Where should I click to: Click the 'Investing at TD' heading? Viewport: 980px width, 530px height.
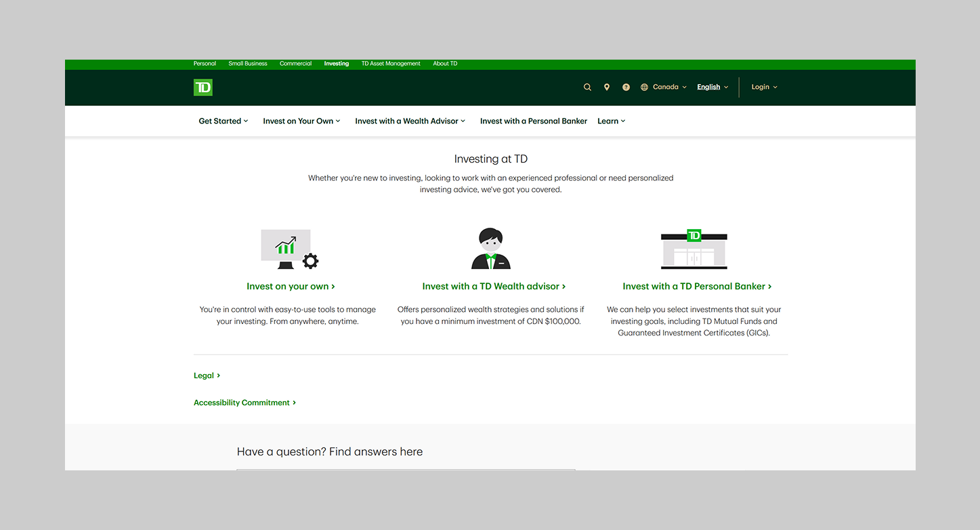[x=491, y=159]
